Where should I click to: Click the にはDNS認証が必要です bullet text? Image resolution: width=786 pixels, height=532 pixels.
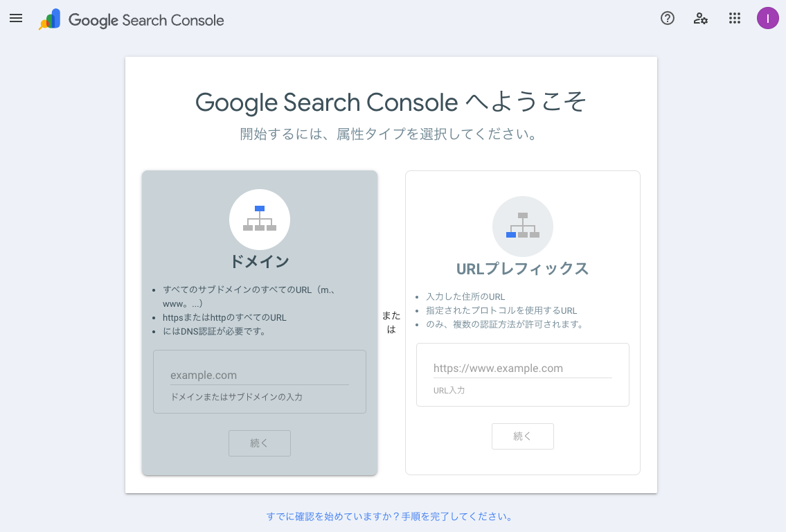(215, 331)
